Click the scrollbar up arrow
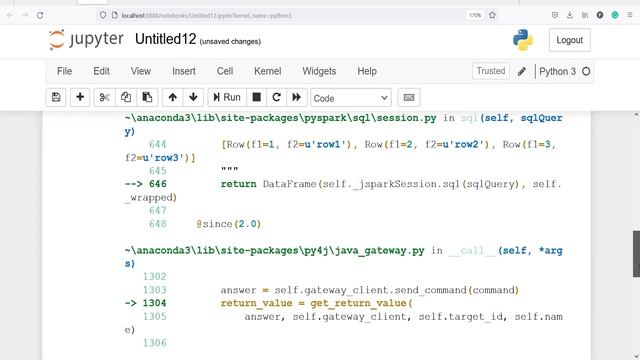Viewport: 640px width, 360px height. [x=636, y=115]
